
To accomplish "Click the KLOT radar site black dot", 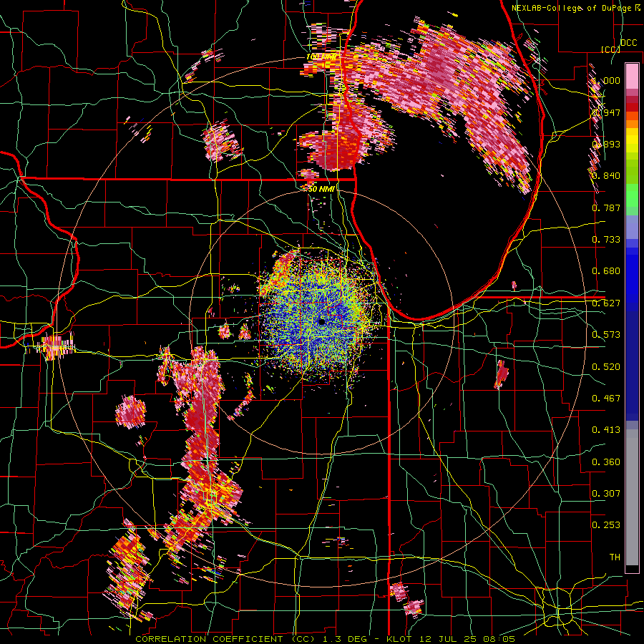I will 322,322.
